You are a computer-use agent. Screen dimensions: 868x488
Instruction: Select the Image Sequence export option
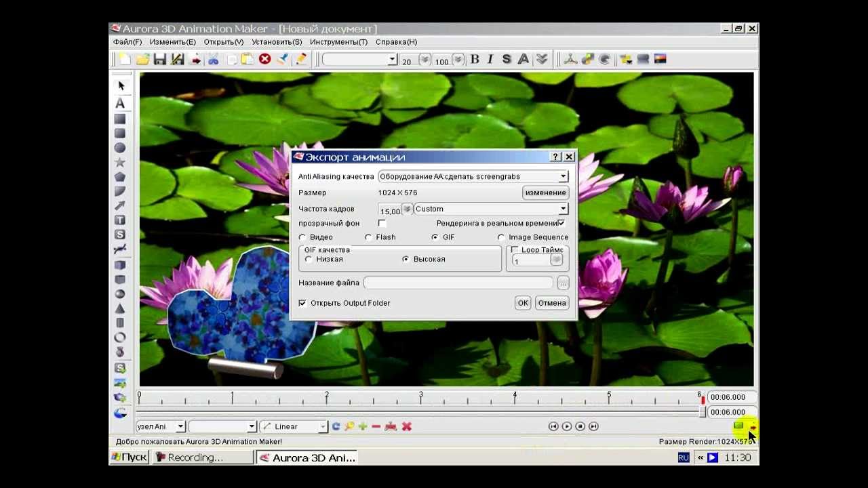501,237
